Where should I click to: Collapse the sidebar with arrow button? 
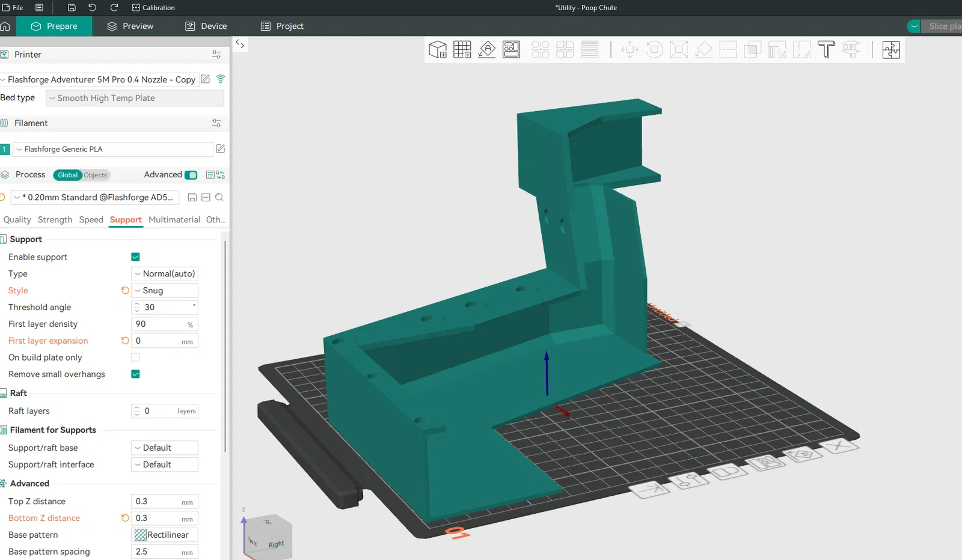(240, 44)
